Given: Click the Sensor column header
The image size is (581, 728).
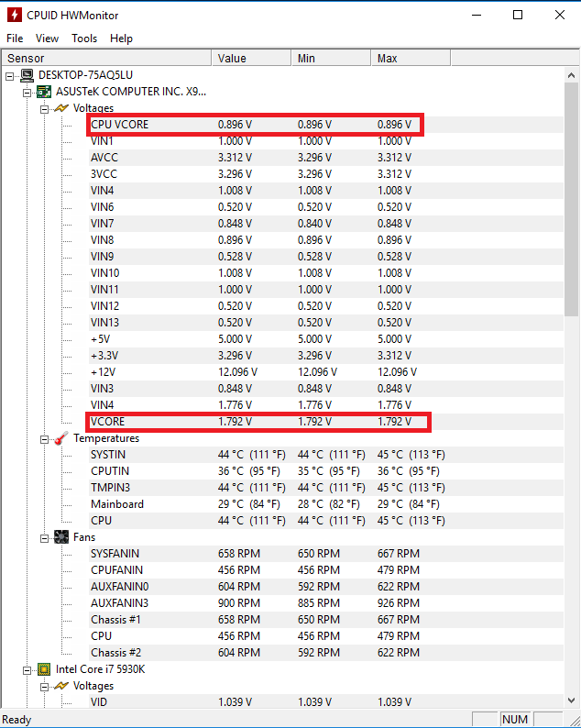Looking at the screenshot, I should [x=106, y=58].
